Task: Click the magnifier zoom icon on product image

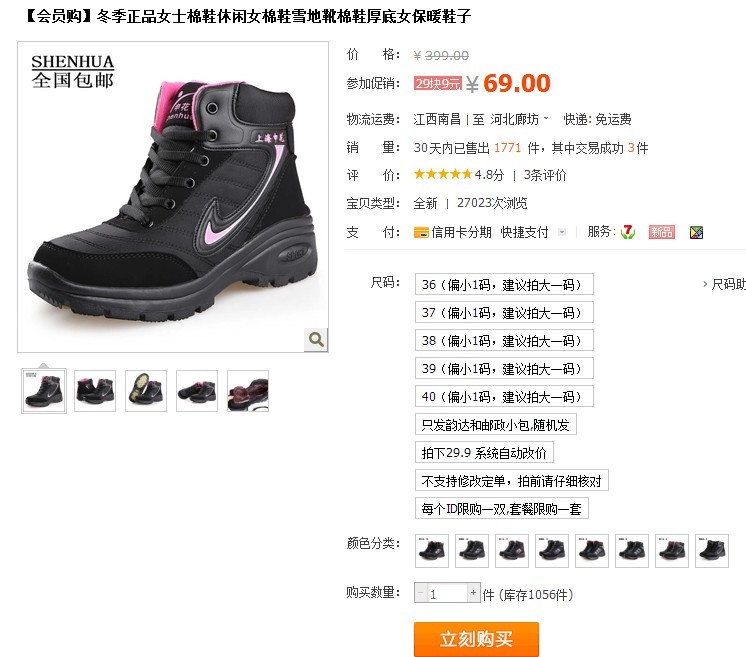Action: click(316, 339)
